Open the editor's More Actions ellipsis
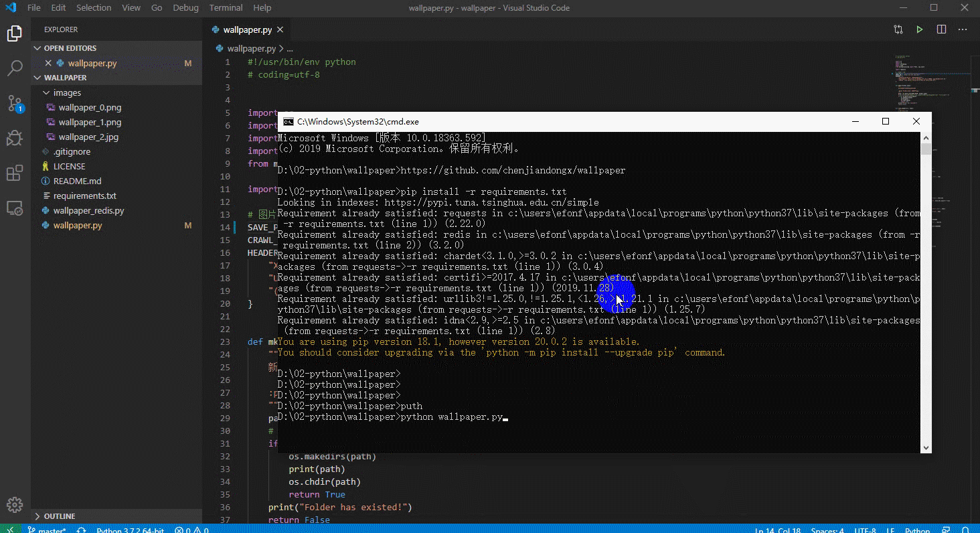This screenshot has height=533, width=980. tap(963, 29)
